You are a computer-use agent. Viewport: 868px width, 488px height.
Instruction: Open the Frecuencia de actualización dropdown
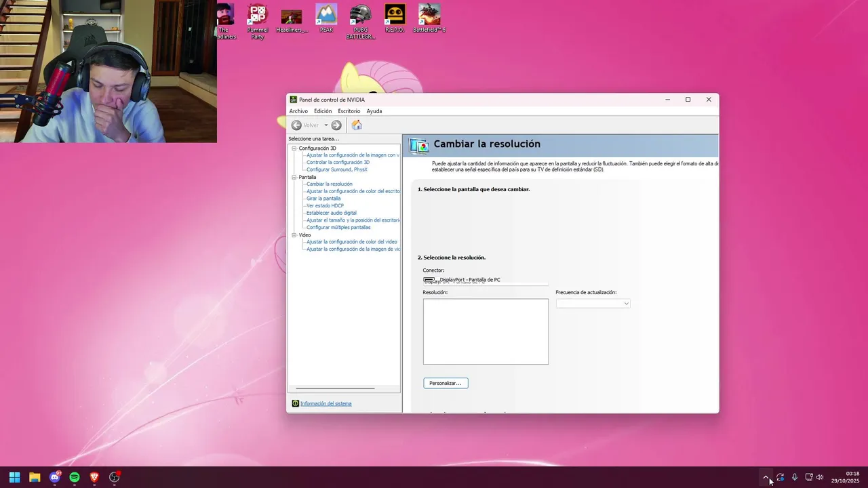[x=593, y=304]
